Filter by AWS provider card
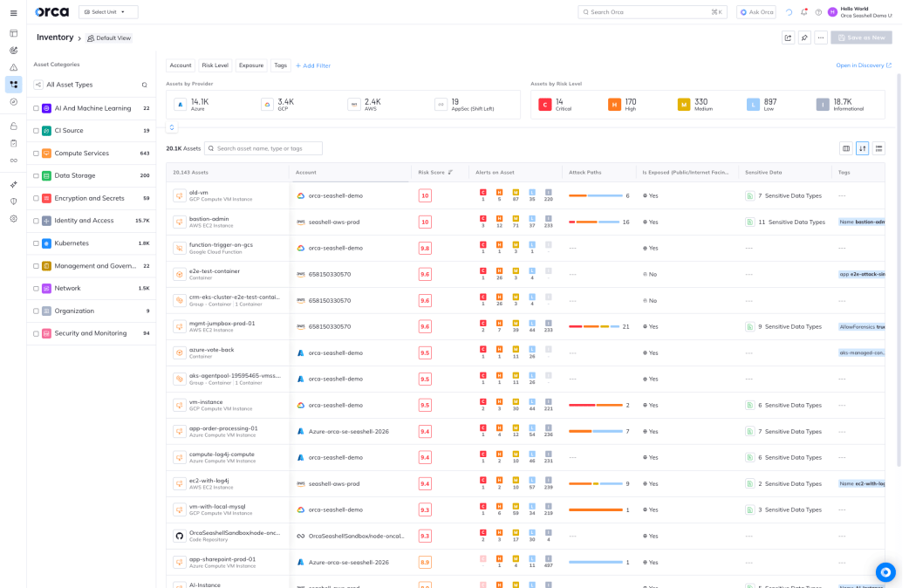This screenshot has width=909, height=588. (365, 105)
